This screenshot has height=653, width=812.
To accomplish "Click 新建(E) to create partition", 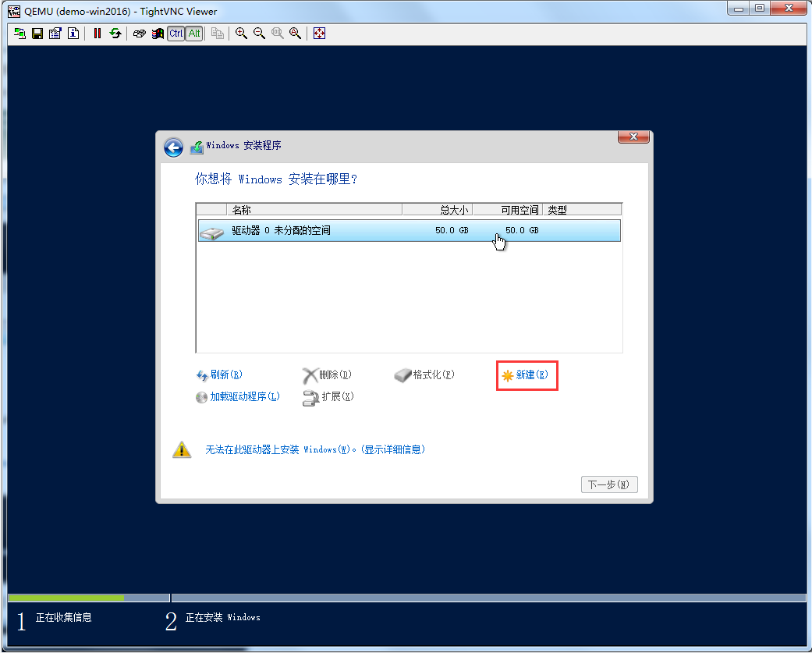I will pos(525,375).
